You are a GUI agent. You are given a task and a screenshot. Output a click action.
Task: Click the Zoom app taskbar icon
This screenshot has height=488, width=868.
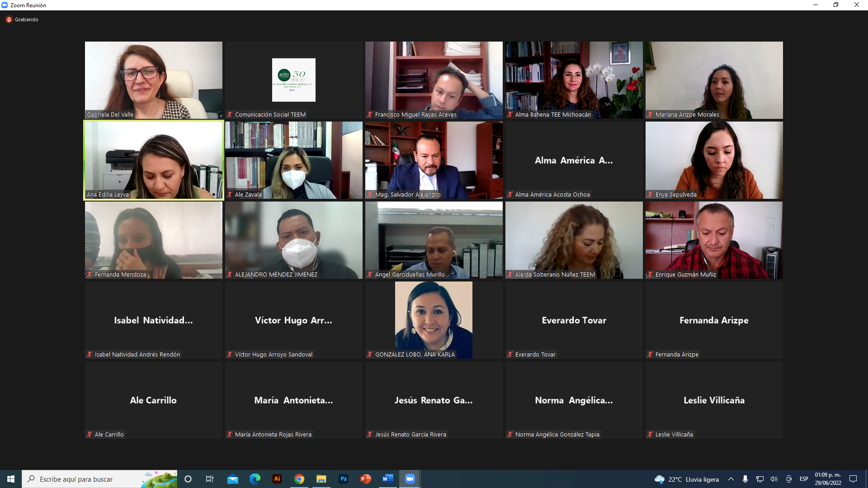pyautogui.click(x=410, y=479)
